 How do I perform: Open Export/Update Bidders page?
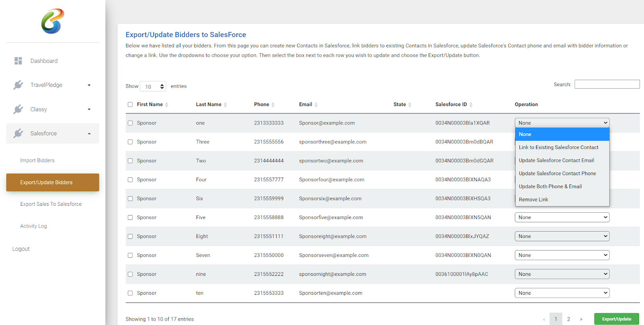(53, 182)
